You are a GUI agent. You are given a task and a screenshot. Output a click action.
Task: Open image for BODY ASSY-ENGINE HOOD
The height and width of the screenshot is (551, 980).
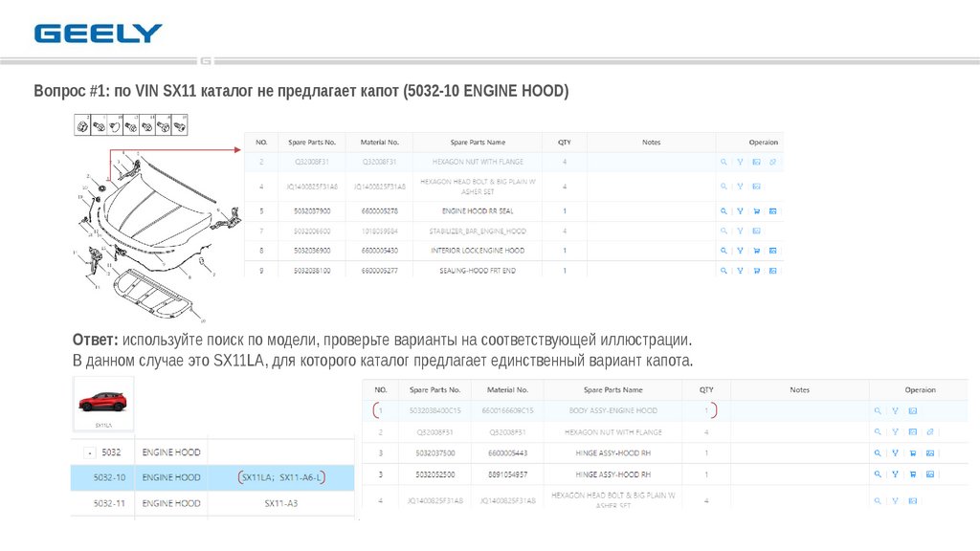coord(912,411)
